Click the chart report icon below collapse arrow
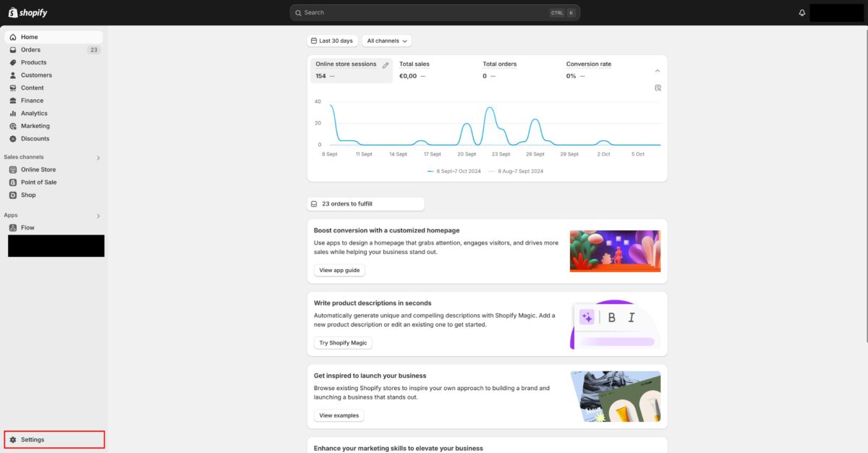 (x=658, y=88)
